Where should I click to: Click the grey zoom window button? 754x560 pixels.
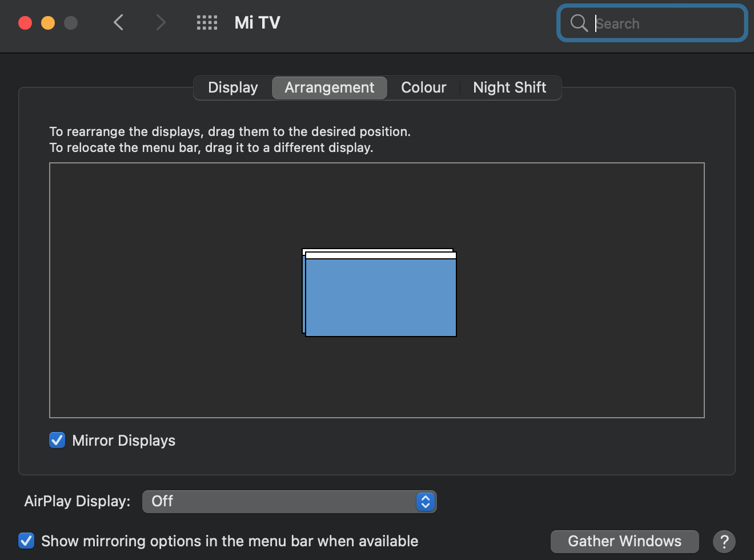coord(71,23)
